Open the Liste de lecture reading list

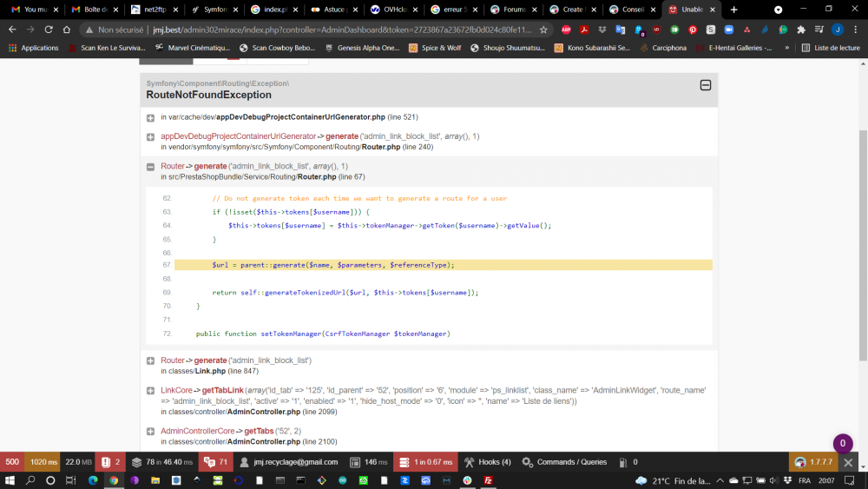point(831,48)
